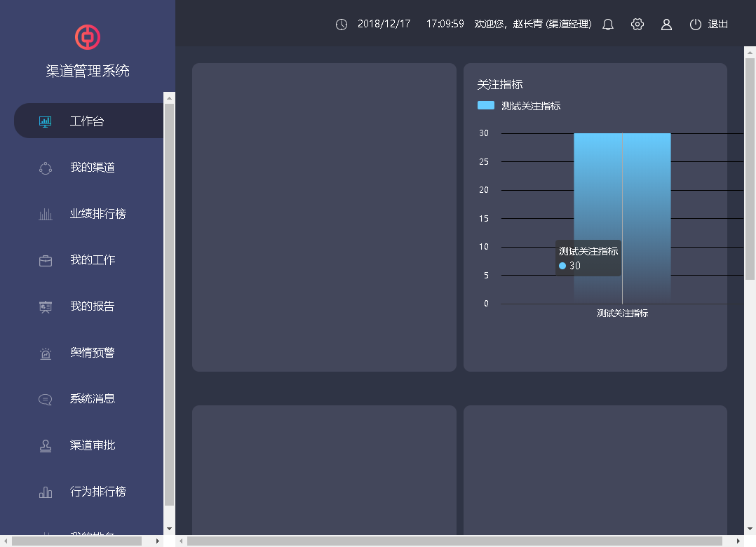Click the 我的工作 briefcase icon
Viewport: 756px width, 547px height.
coord(46,260)
